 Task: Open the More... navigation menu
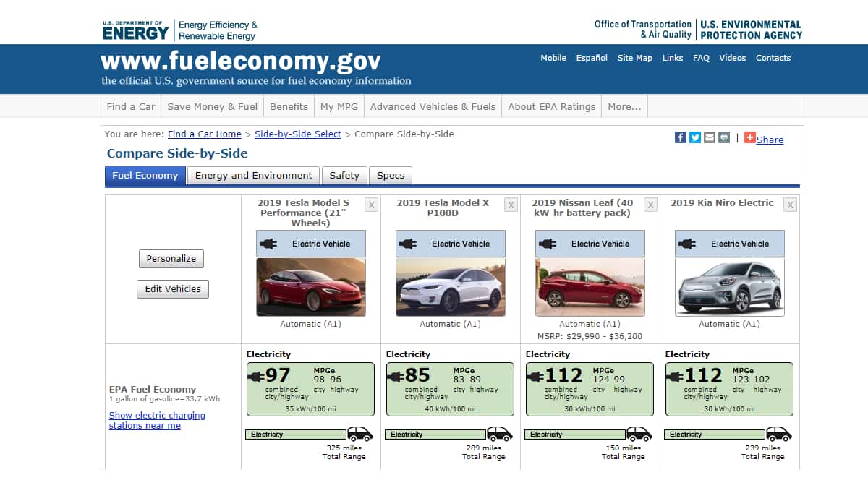tap(624, 106)
